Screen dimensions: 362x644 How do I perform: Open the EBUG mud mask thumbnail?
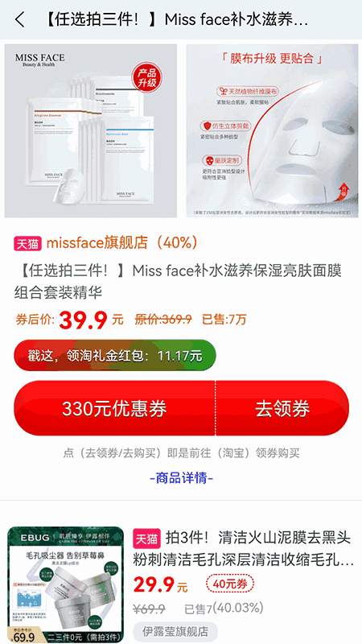click(66, 585)
